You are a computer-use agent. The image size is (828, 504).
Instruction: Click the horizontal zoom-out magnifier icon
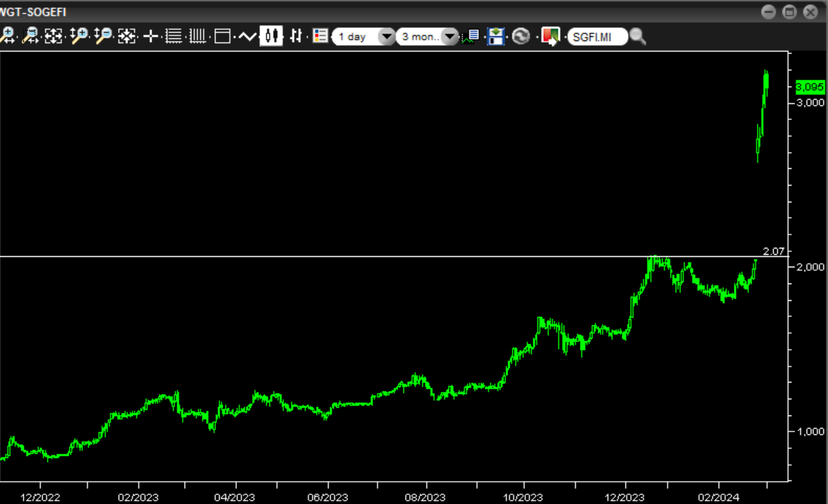31,36
